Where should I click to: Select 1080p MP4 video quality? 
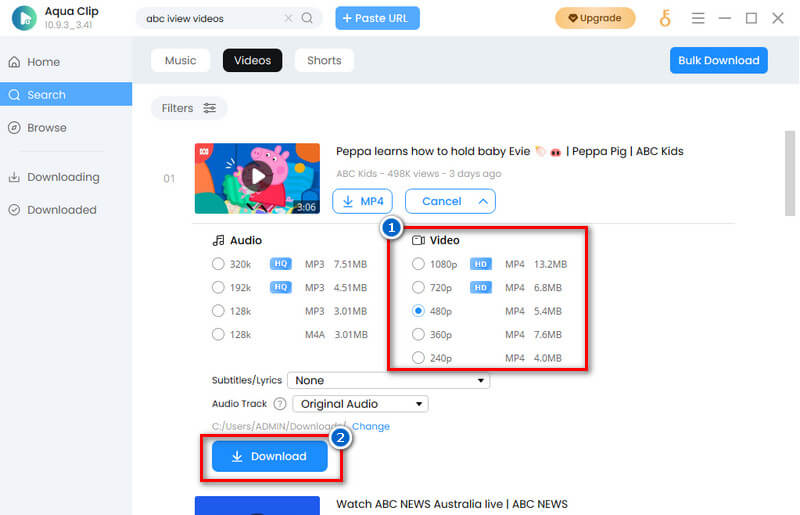coord(418,264)
